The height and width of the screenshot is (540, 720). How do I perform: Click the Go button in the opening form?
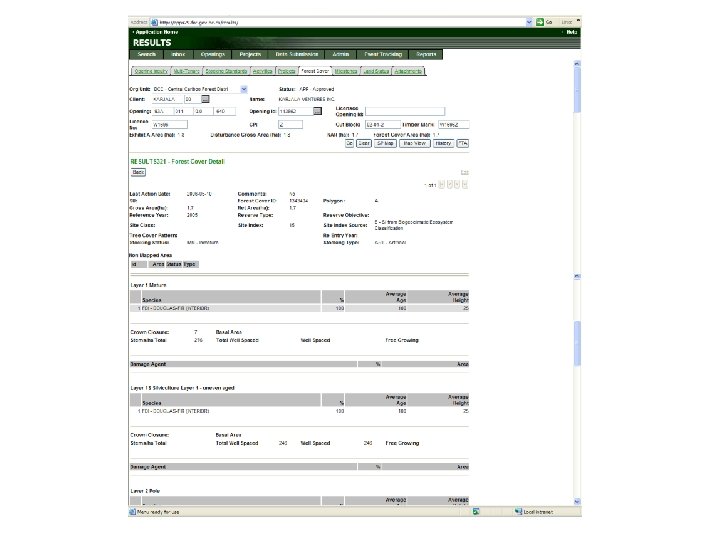[x=349, y=143]
